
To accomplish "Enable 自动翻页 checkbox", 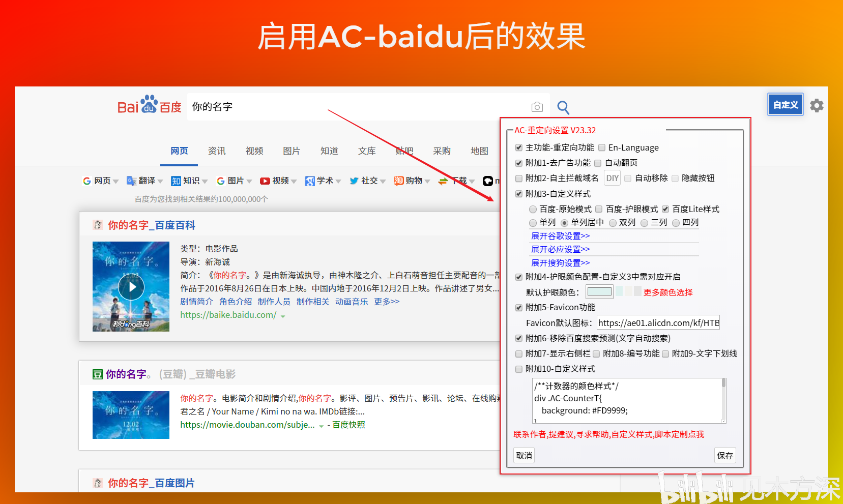I will pos(598,163).
